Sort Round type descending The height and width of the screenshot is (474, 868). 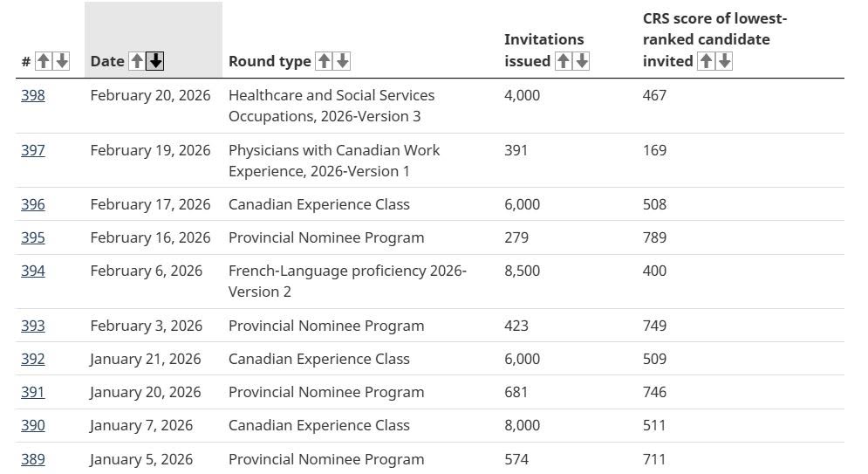click(x=343, y=61)
